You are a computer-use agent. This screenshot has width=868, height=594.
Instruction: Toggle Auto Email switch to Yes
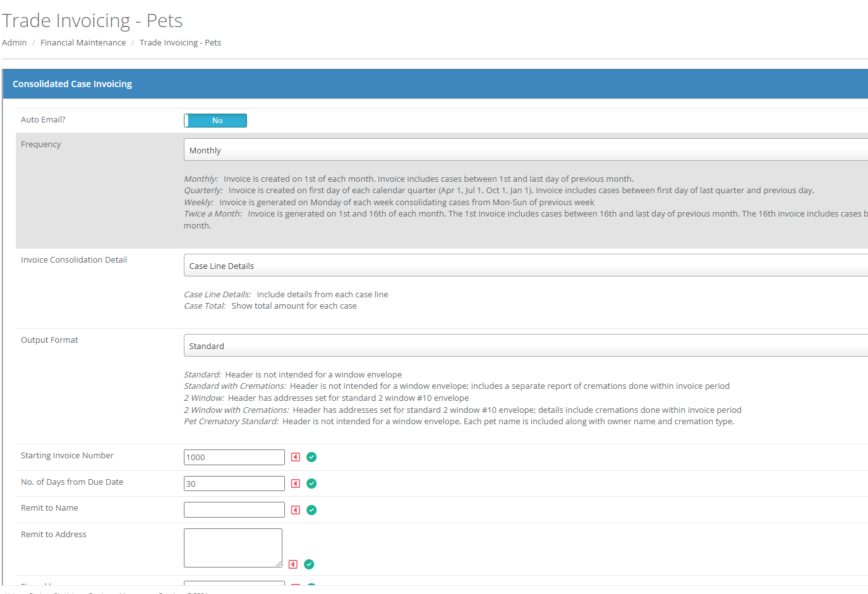click(215, 120)
